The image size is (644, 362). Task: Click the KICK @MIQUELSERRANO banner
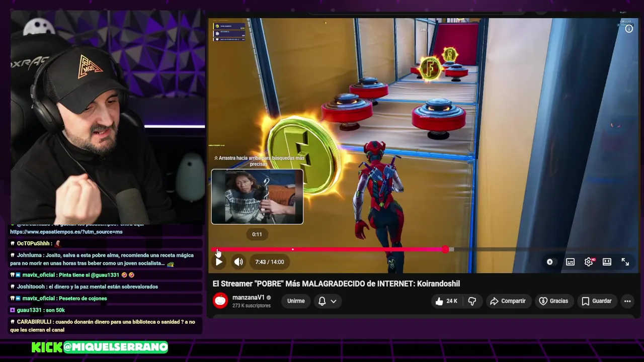100,347
